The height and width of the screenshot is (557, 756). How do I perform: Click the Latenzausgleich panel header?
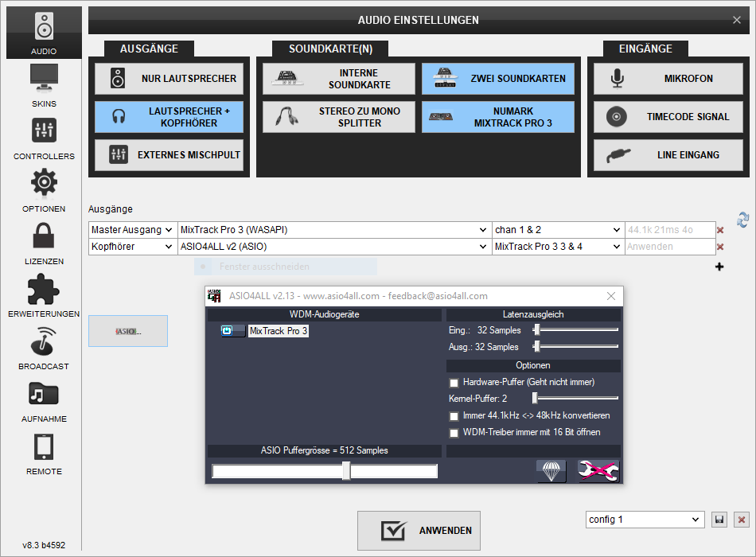[x=533, y=314]
